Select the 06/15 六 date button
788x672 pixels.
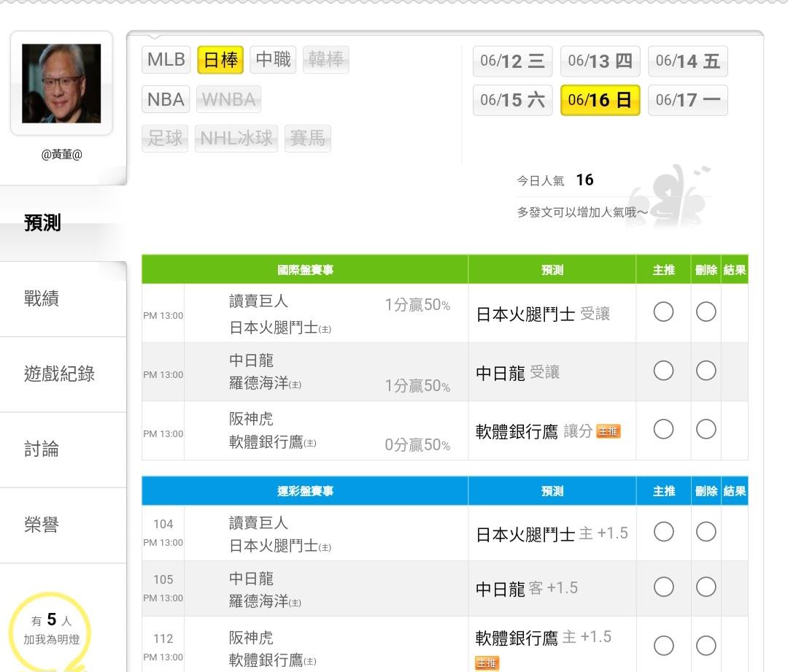coord(512,101)
